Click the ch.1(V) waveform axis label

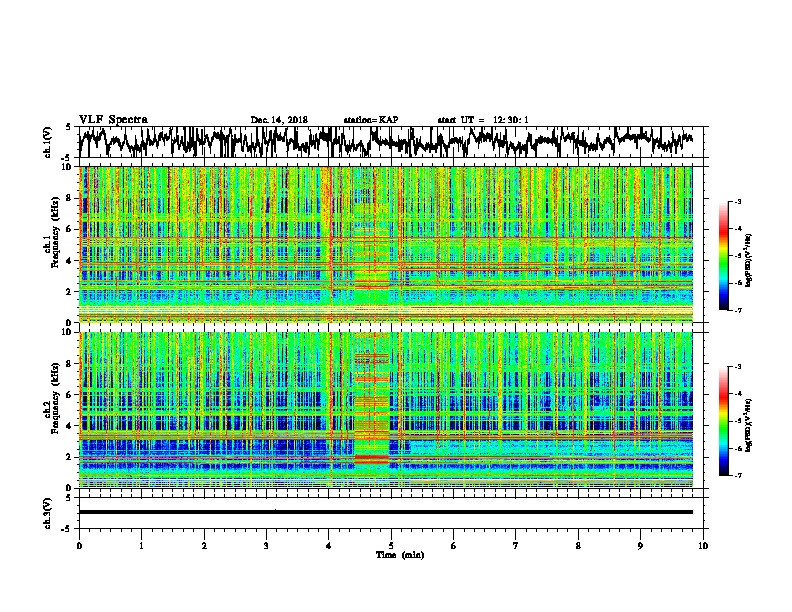click(x=47, y=142)
